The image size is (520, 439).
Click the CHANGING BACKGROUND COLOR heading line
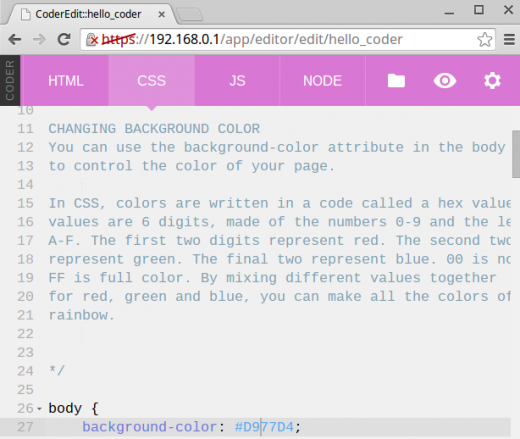click(x=154, y=129)
